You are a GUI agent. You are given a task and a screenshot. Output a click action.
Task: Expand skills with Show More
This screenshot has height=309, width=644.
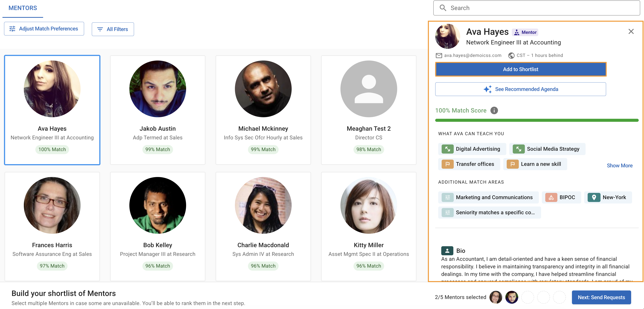[x=619, y=165]
